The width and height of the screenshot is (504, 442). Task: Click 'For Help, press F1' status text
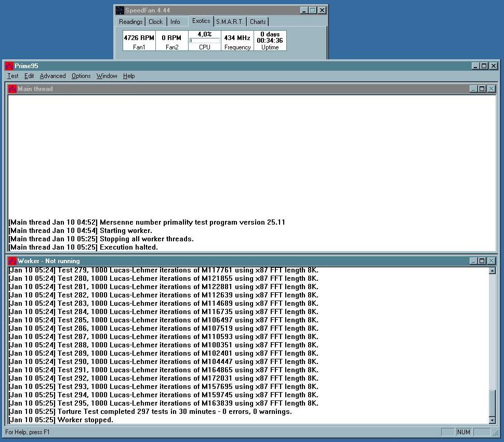point(28,432)
